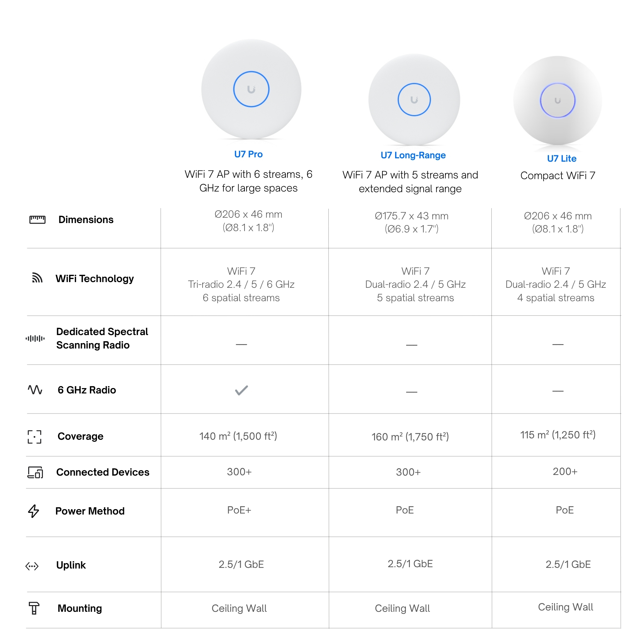The height and width of the screenshot is (644, 644).
Task: Click the WiFi Technology signal icon
Action: coord(37,278)
